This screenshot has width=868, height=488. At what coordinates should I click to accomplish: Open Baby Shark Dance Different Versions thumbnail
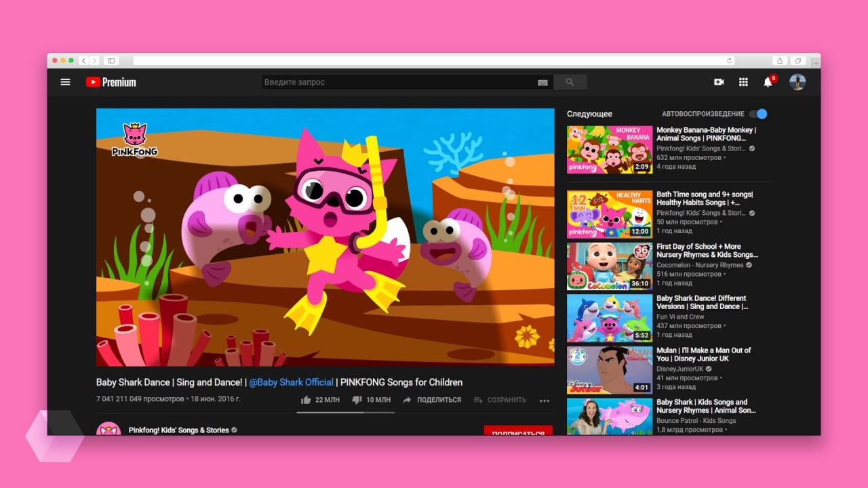coord(610,318)
